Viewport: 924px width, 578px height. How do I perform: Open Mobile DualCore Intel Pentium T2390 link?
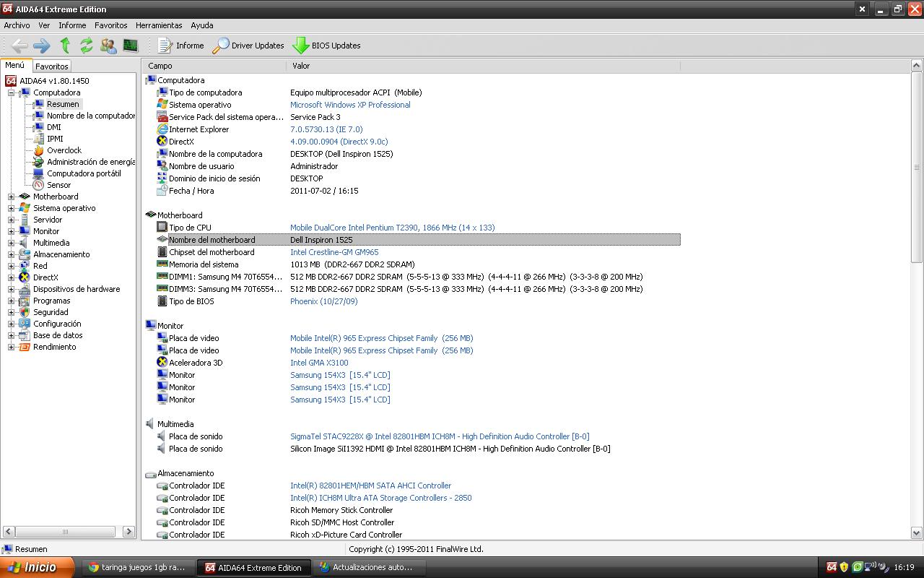393,228
